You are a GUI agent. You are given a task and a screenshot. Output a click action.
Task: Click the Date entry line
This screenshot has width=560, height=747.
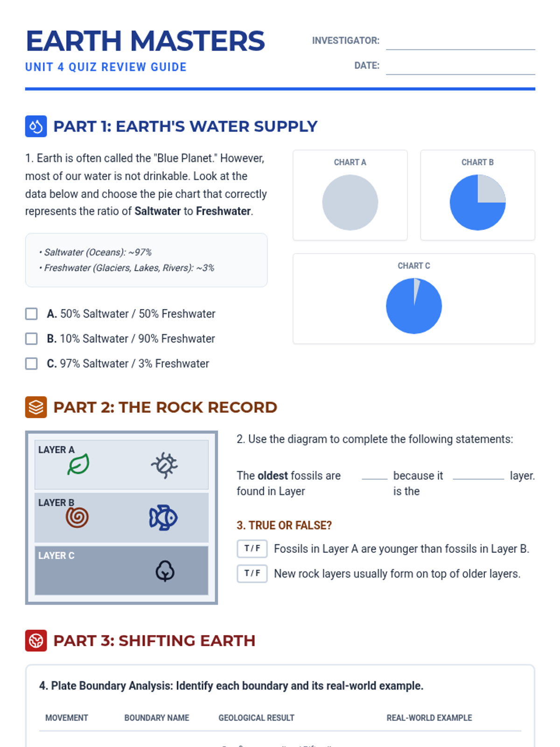pos(460,67)
